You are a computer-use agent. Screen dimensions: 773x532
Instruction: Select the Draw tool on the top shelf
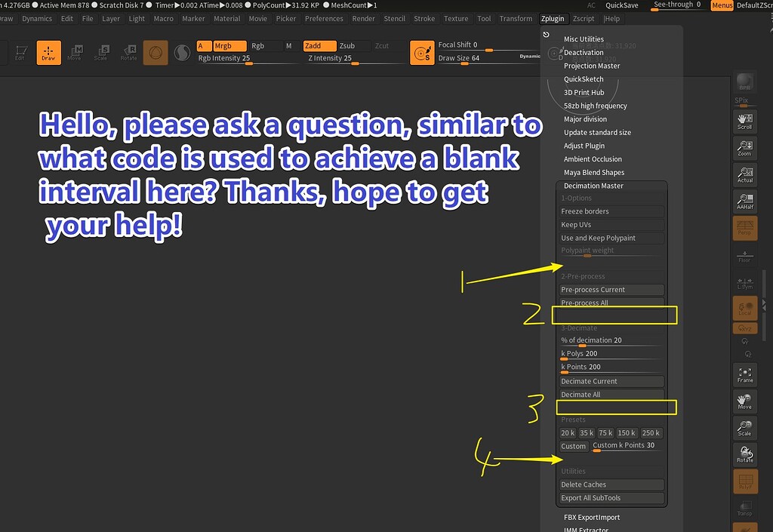tap(48, 53)
